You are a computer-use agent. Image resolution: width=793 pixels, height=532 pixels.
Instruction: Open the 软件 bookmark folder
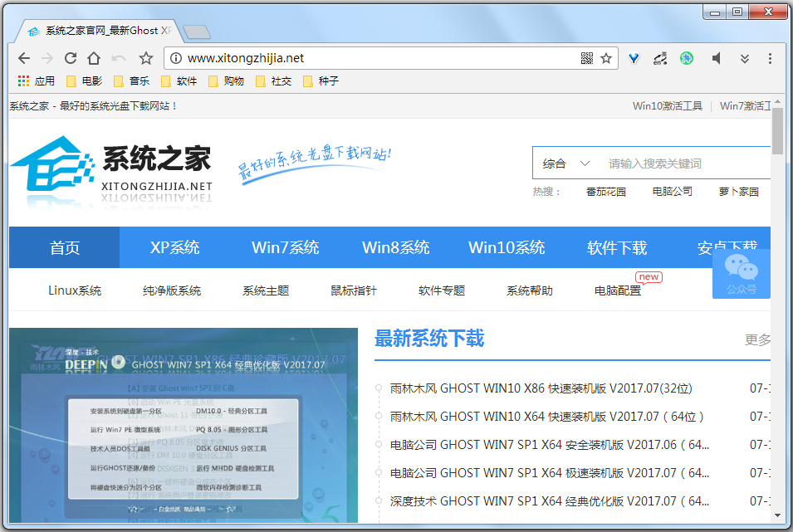179,81
